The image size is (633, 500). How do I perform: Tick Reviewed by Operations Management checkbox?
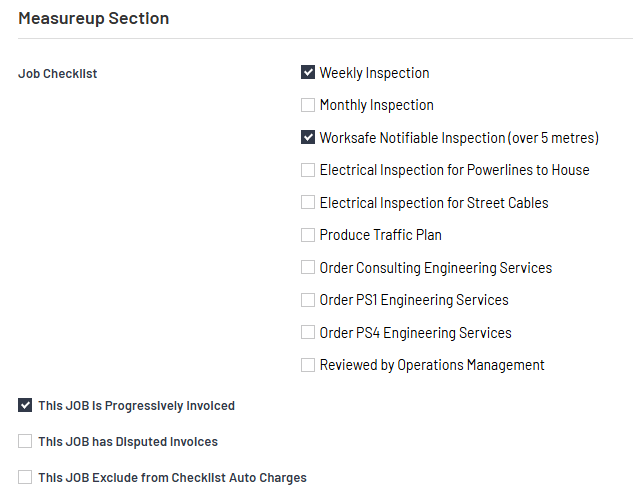click(308, 365)
